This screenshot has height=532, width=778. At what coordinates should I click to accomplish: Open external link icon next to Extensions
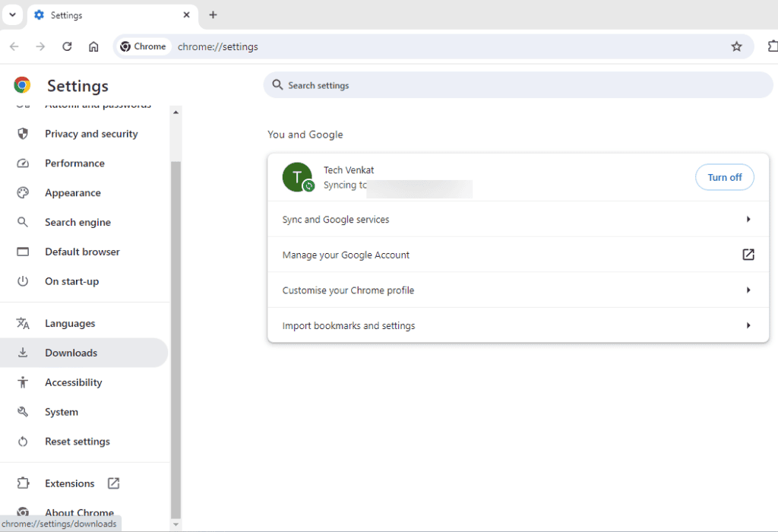pos(114,483)
